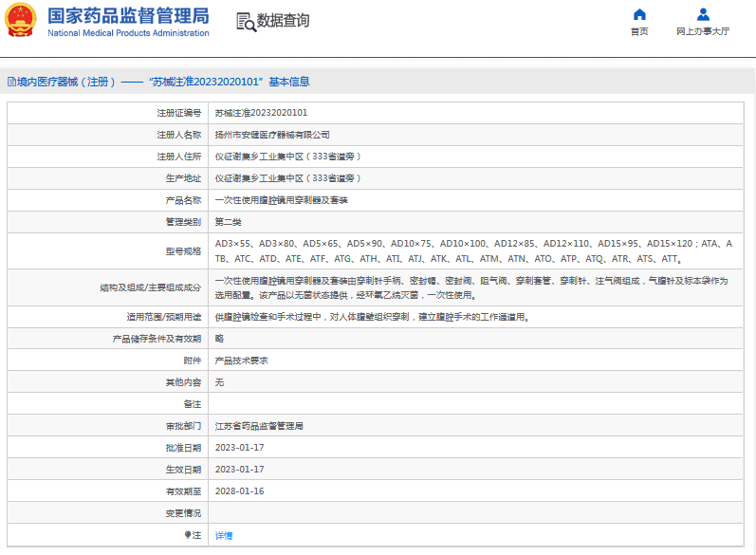
Task: Click the 产品技术要求 attachment value
Action: (x=242, y=361)
